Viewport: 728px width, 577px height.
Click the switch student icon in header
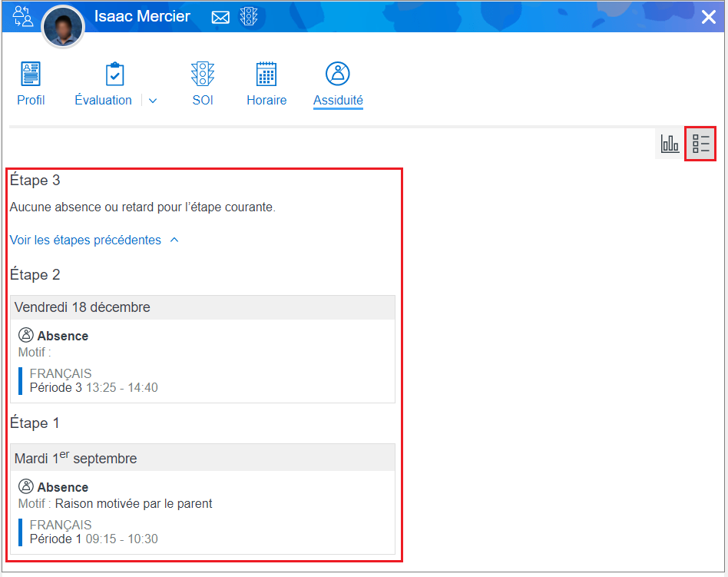click(x=23, y=16)
